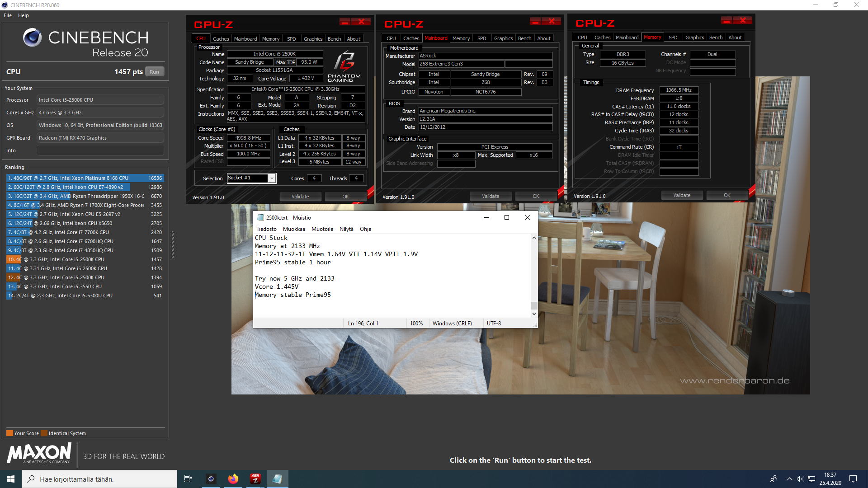
Task: Open SPD tab in second CPU-Z window
Action: [x=482, y=38]
